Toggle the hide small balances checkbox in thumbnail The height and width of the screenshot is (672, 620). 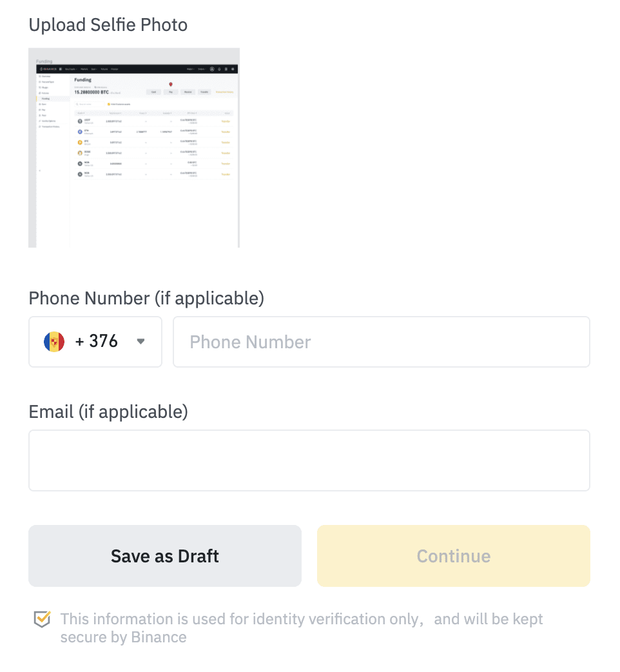pyautogui.click(x=109, y=104)
